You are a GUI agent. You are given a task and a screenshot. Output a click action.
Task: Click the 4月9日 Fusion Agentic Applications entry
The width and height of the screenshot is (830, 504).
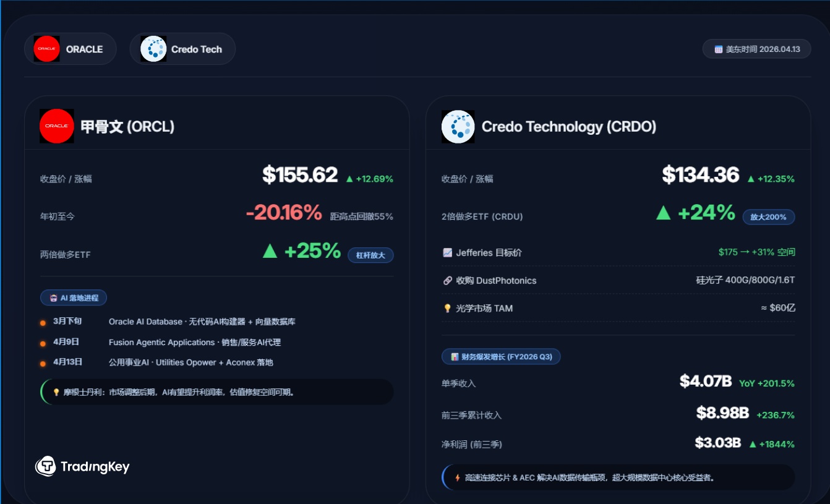click(x=195, y=343)
